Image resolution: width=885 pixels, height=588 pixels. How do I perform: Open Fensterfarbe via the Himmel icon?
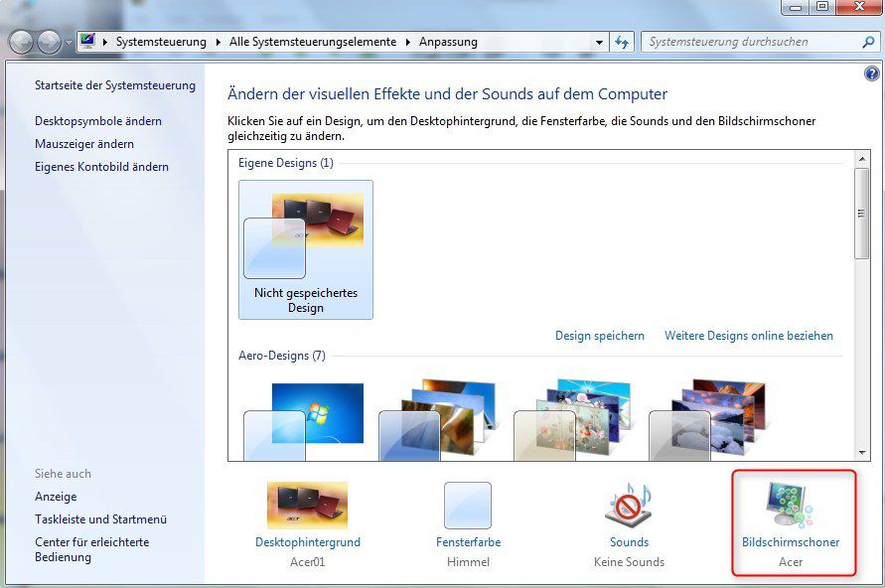(468, 507)
